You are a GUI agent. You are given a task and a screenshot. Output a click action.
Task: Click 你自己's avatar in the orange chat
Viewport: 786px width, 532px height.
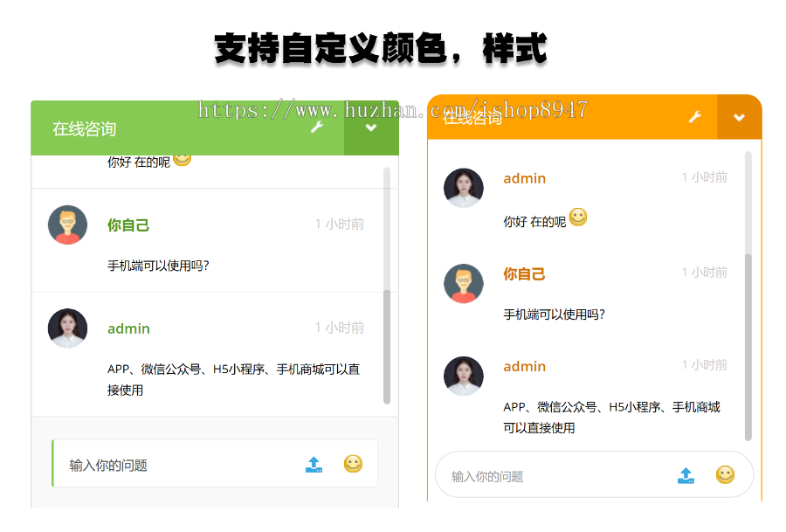click(464, 283)
